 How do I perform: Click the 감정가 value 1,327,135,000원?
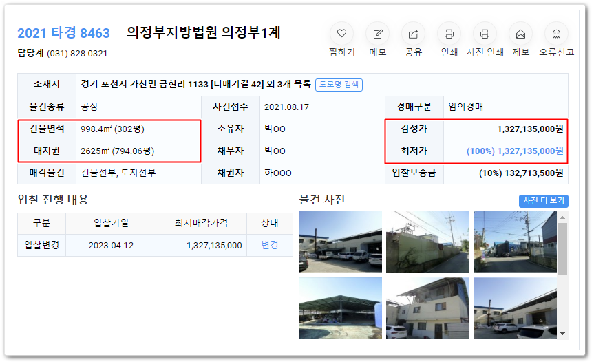[530, 129]
